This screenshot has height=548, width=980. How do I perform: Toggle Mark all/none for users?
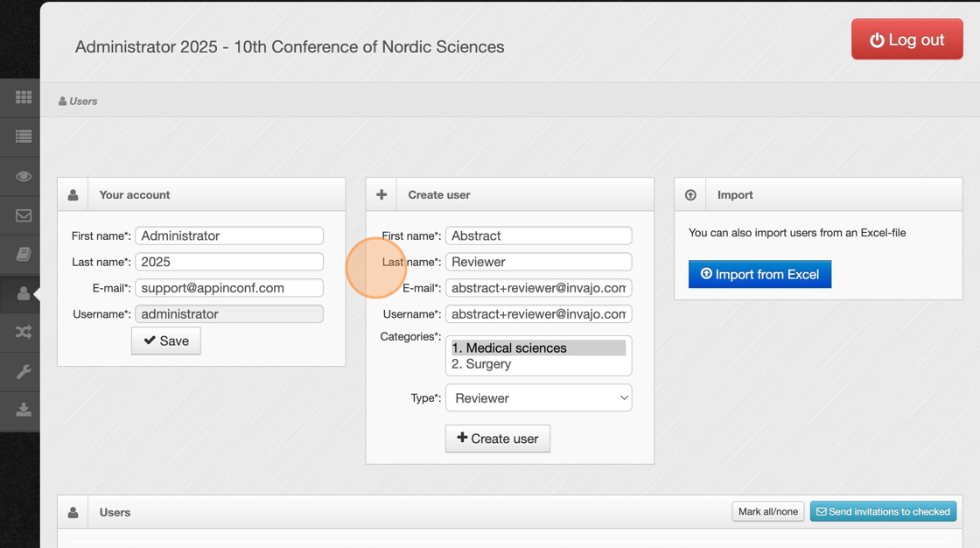tap(767, 512)
